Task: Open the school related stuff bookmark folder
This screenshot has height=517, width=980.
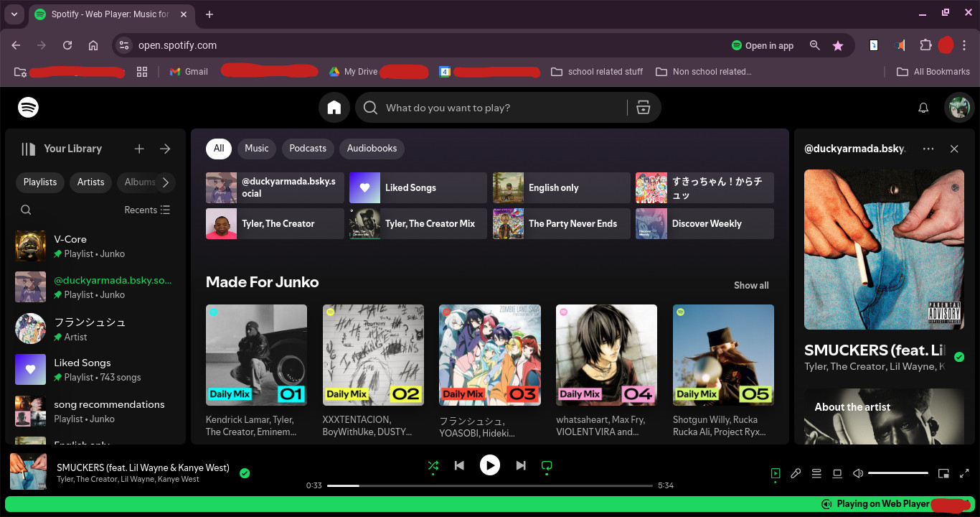Action: 597,72
